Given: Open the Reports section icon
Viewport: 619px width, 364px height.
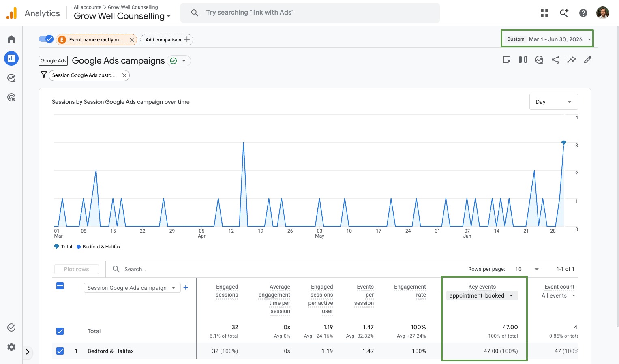Looking at the screenshot, I should [11, 58].
